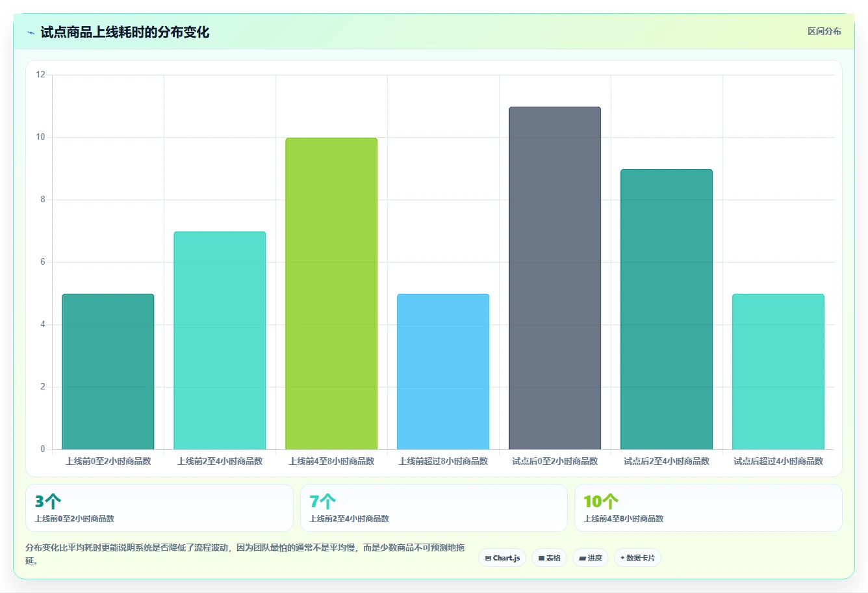Select the 数据卡片 tag chip
868x593 pixels.
point(637,558)
